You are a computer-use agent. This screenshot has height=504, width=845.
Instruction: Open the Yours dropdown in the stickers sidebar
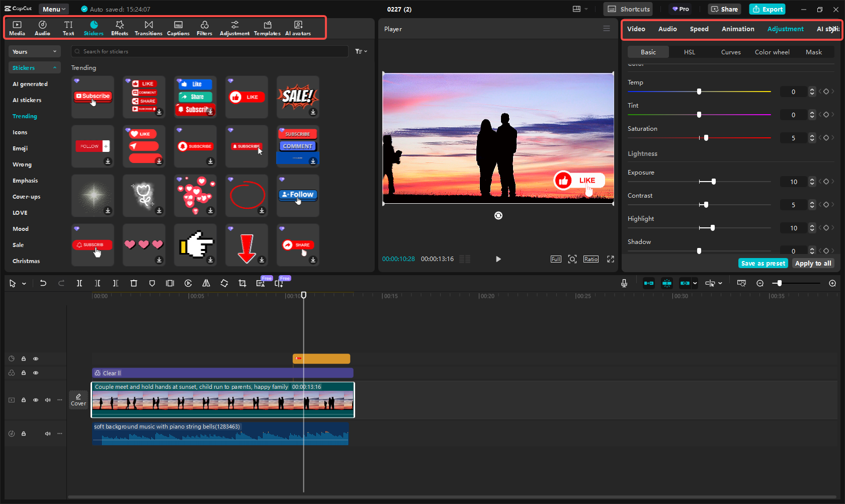pos(34,51)
